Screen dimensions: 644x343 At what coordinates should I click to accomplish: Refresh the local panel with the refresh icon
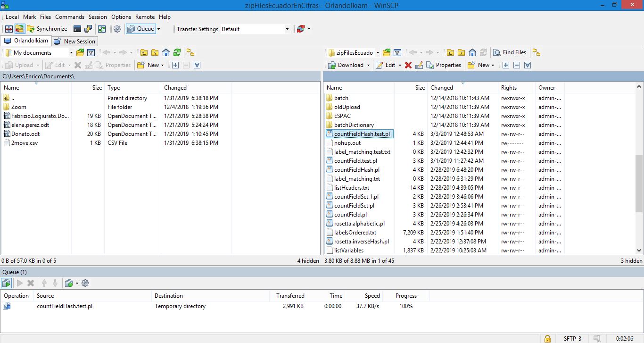click(177, 52)
